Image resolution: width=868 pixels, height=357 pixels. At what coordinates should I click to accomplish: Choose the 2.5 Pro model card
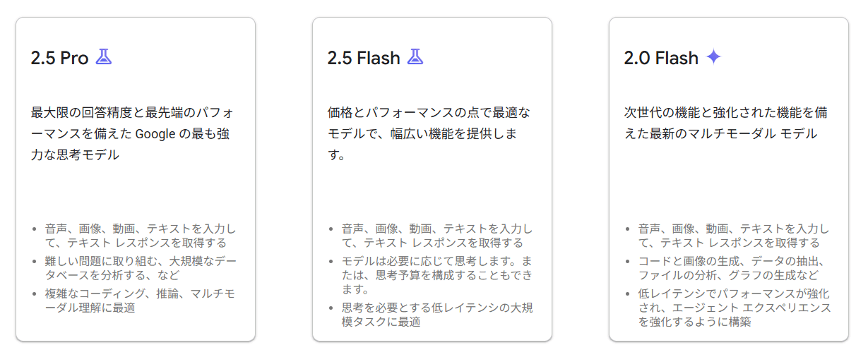pos(136,179)
